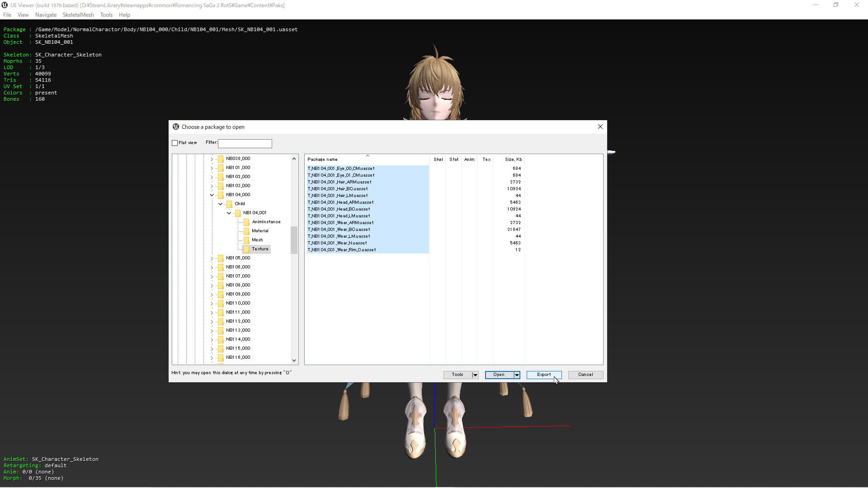Select the NB106_000 folder icon

tap(221, 267)
